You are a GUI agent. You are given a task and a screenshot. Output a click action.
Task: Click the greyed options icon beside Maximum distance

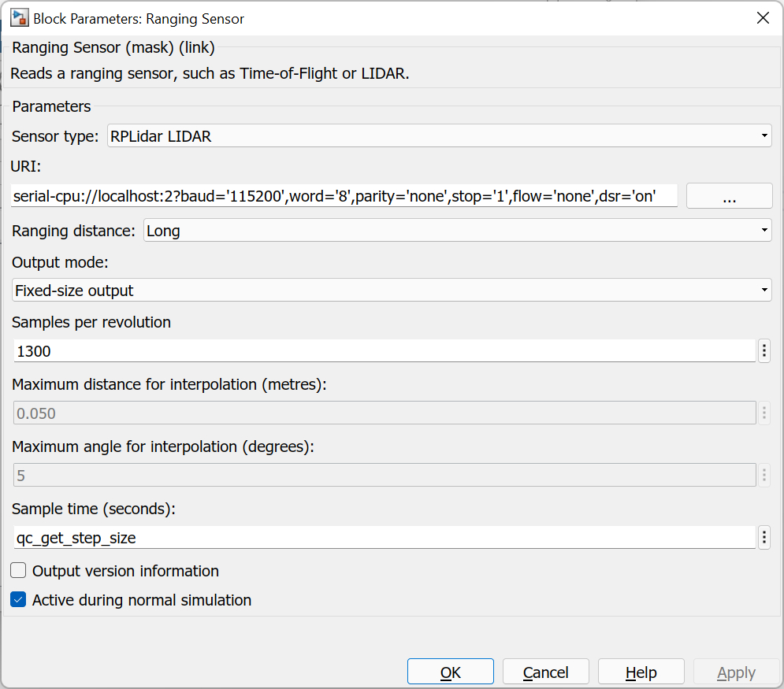764,413
